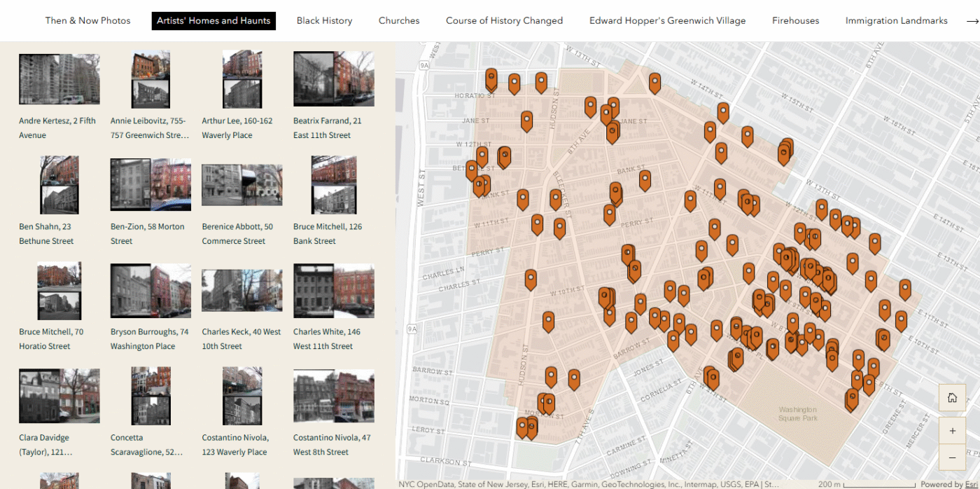Image resolution: width=980 pixels, height=489 pixels.
Task: Zoom in on the map
Action: point(952,431)
